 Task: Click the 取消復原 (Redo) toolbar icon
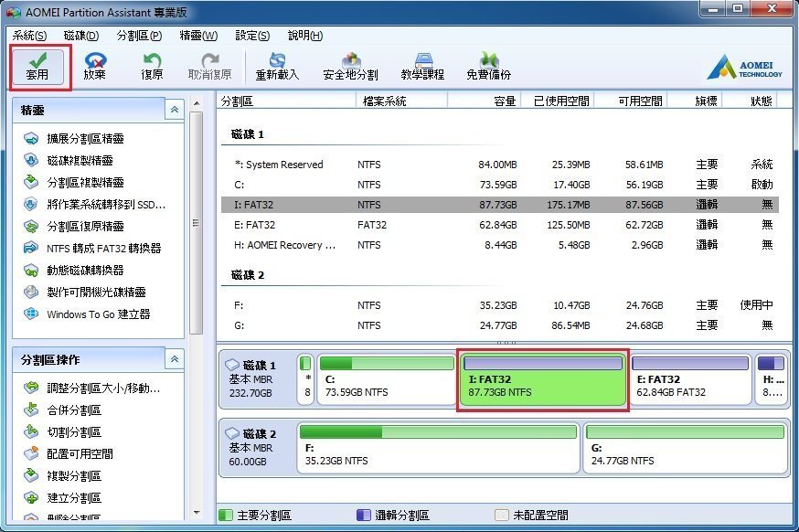pos(209,67)
